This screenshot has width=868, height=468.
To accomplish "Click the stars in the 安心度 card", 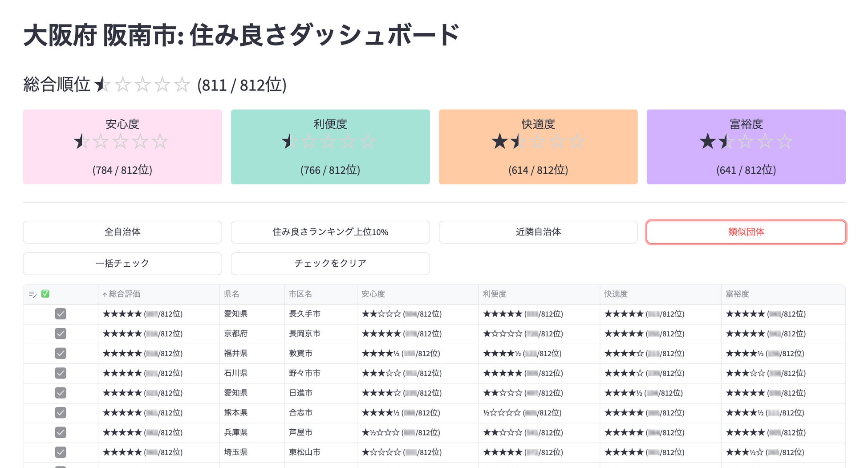I will pos(121,142).
